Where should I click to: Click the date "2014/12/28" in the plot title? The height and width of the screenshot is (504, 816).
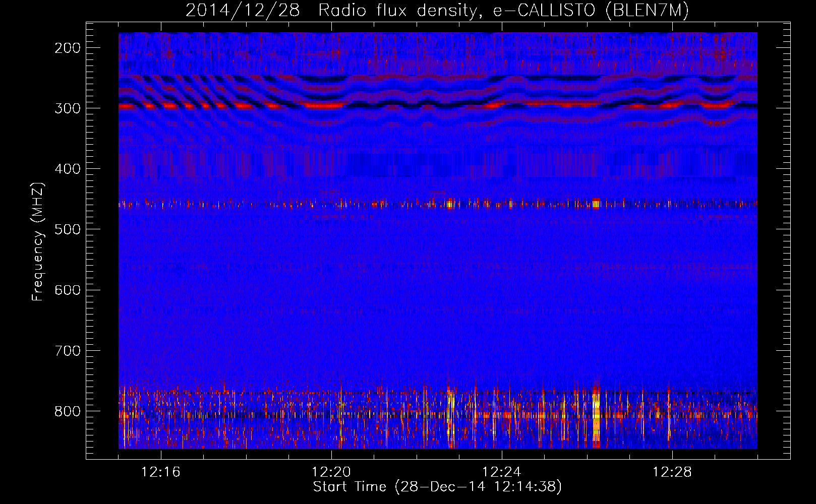pos(243,11)
